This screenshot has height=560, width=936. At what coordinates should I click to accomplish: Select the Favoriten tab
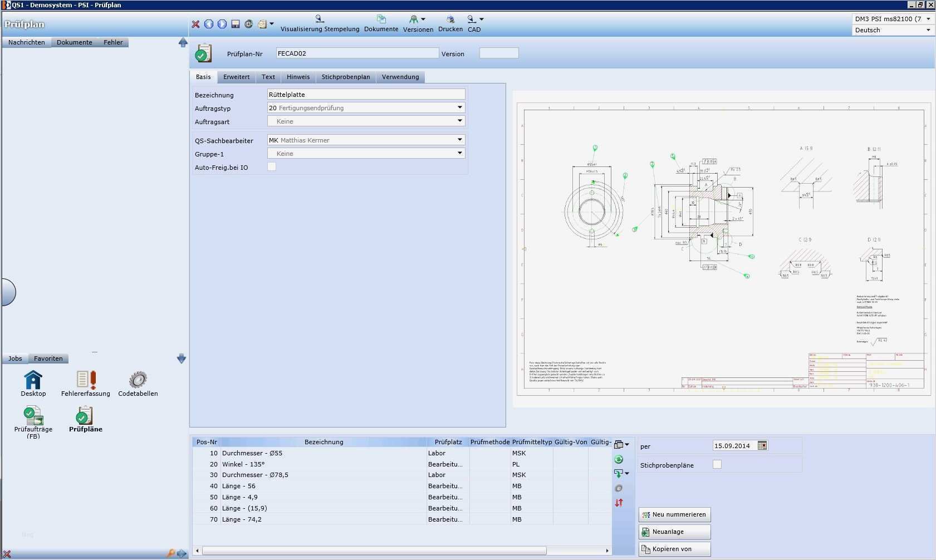[48, 358]
